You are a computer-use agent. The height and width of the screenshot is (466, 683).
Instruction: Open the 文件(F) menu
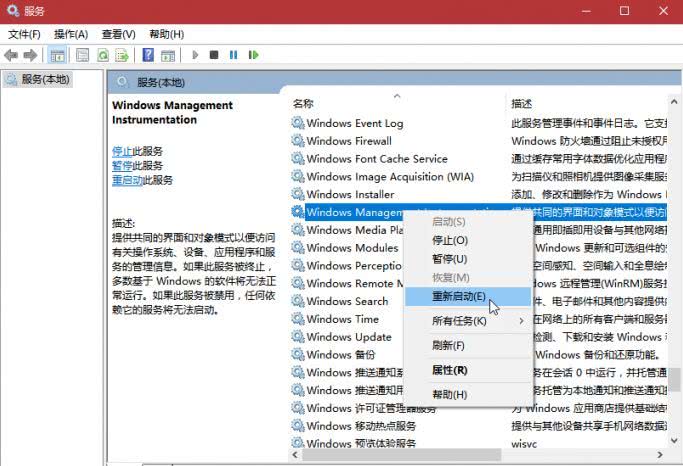[24, 34]
